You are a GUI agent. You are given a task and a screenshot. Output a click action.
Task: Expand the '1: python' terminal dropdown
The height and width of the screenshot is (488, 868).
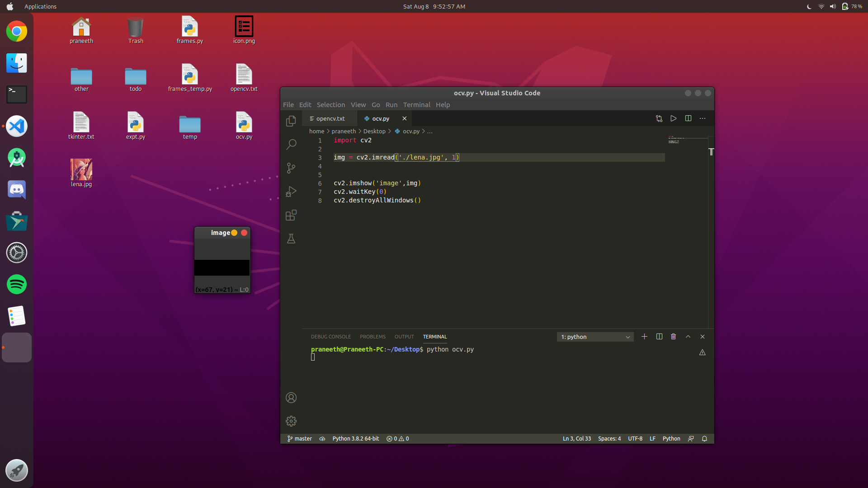pyautogui.click(x=595, y=337)
